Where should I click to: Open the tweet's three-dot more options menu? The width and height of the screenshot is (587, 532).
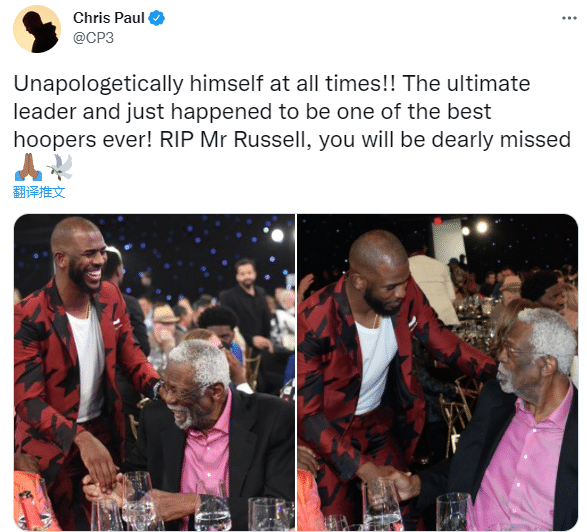pyautogui.click(x=569, y=18)
